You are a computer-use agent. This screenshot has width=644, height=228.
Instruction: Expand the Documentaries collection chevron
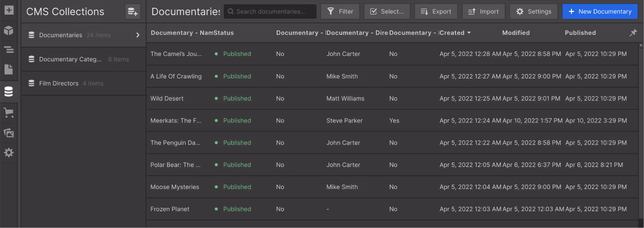tap(138, 35)
